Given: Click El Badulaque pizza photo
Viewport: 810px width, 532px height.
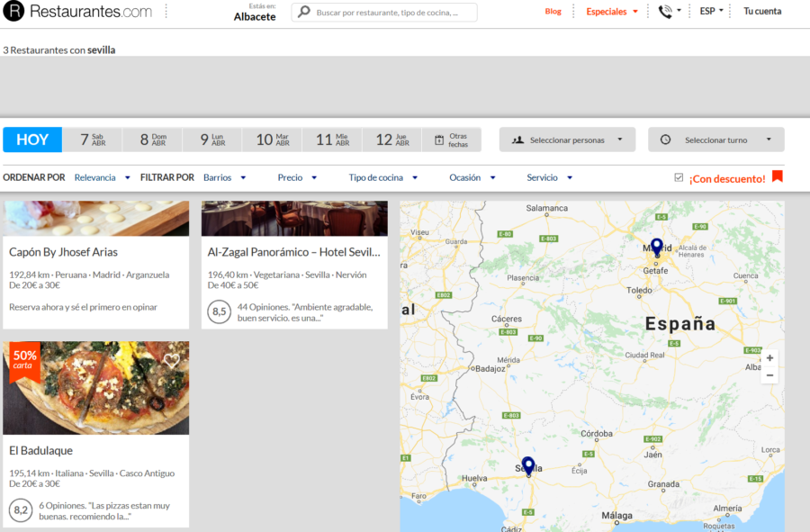Looking at the screenshot, I should point(96,388).
